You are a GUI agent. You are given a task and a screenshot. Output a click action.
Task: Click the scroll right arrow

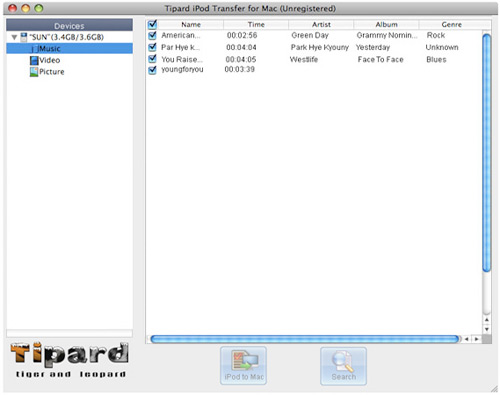(x=477, y=339)
